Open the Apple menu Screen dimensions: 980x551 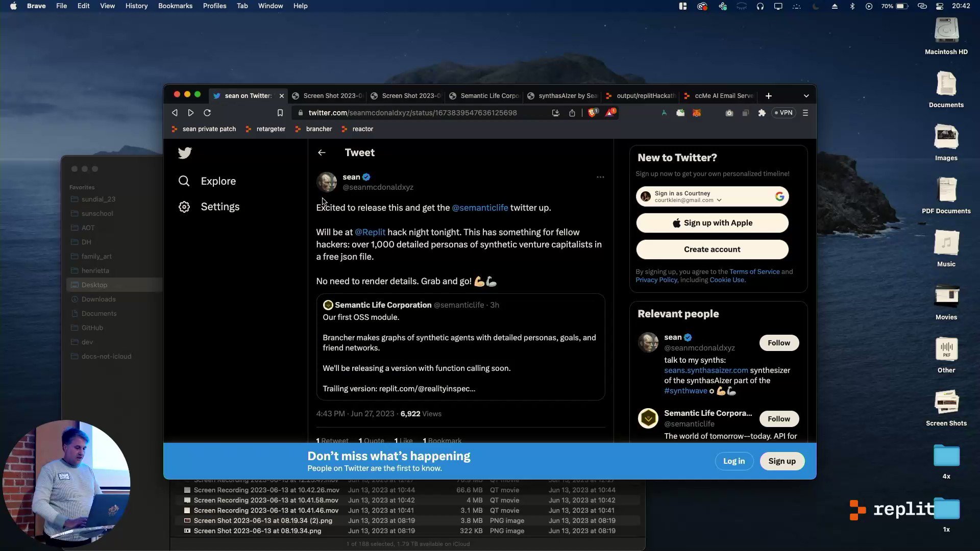[x=13, y=6]
